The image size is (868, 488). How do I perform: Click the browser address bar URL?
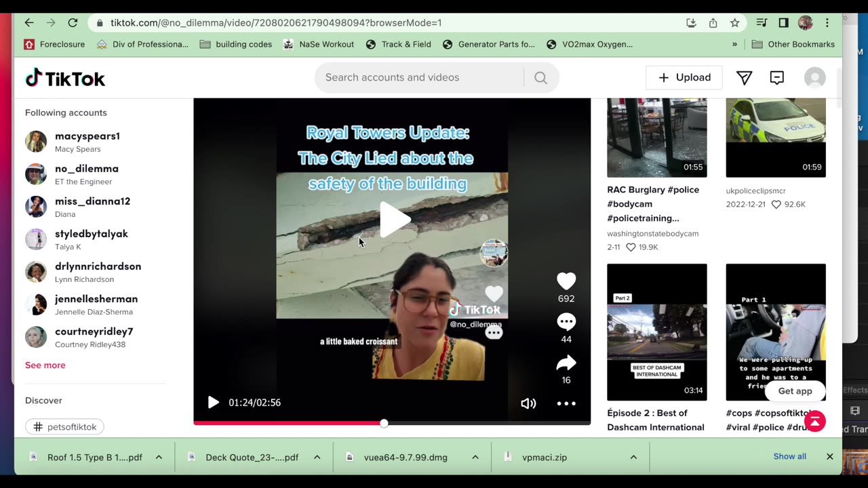point(276,22)
